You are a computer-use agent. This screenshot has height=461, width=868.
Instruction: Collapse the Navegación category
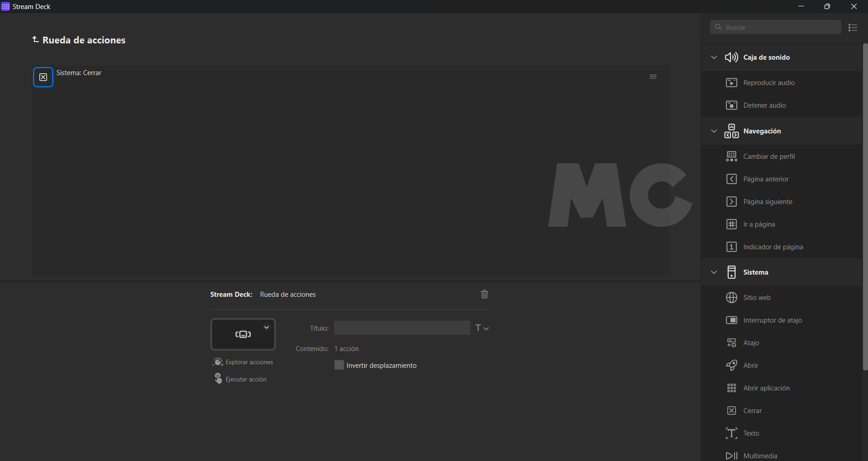(714, 131)
